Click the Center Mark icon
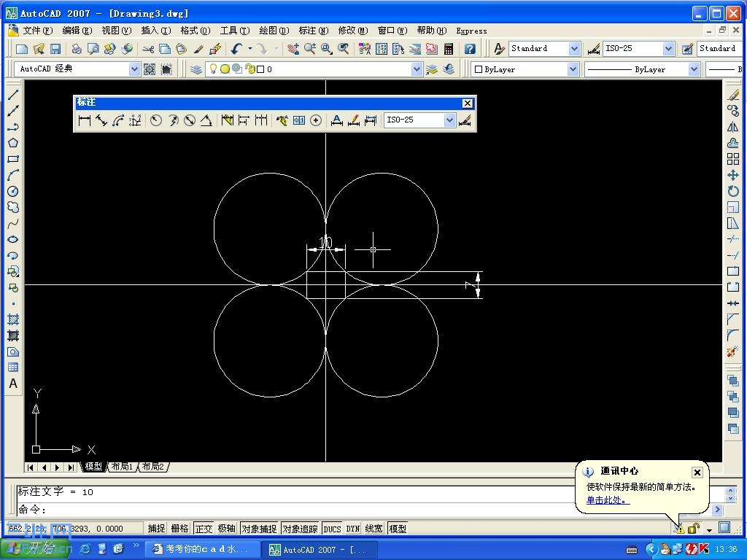This screenshot has width=747, height=560. (315, 120)
